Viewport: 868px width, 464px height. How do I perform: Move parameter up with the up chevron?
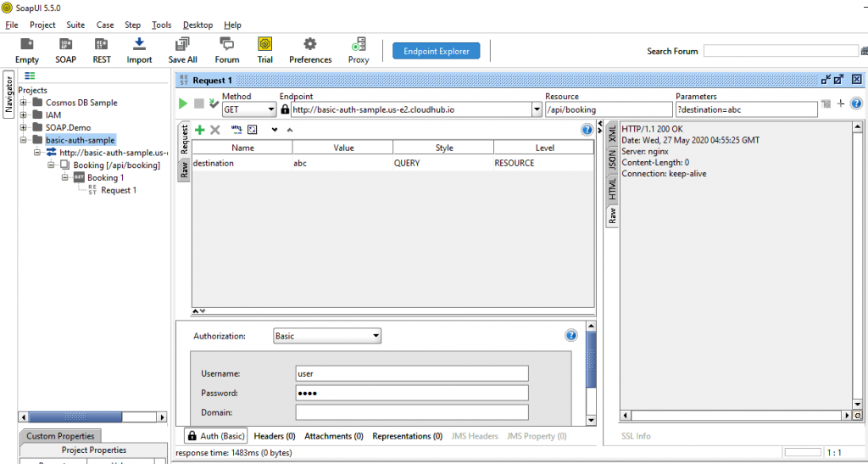(x=290, y=130)
